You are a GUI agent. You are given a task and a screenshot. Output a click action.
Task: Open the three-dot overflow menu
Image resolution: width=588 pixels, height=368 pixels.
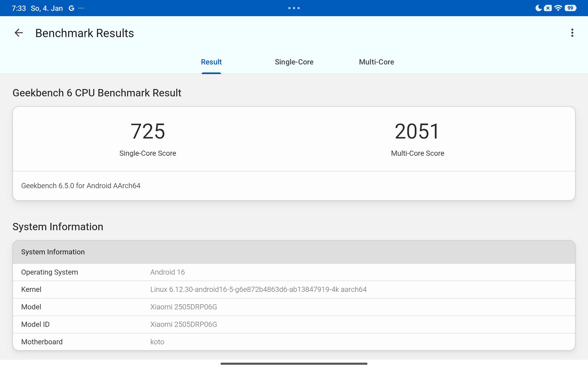tap(572, 33)
